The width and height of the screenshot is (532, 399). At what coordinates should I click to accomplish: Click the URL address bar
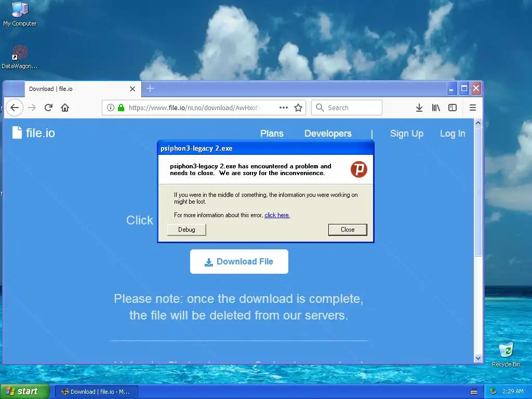click(204, 108)
